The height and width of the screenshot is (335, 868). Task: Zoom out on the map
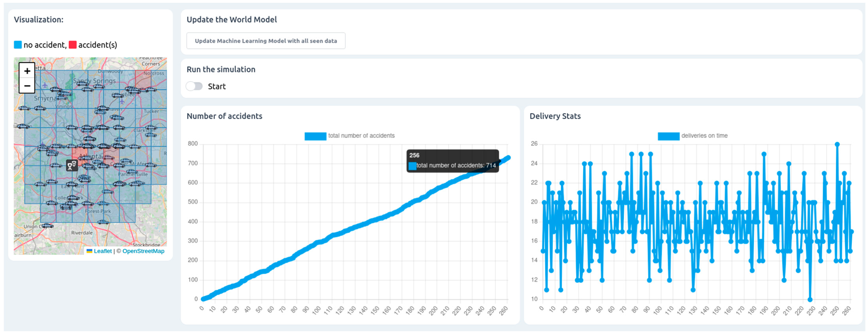[x=27, y=86]
